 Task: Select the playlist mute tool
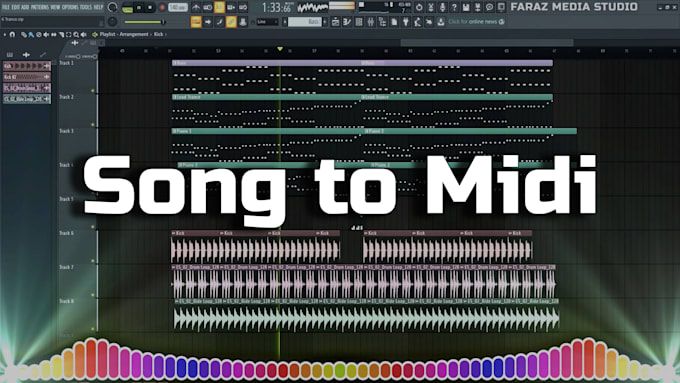click(x=46, y=34)
